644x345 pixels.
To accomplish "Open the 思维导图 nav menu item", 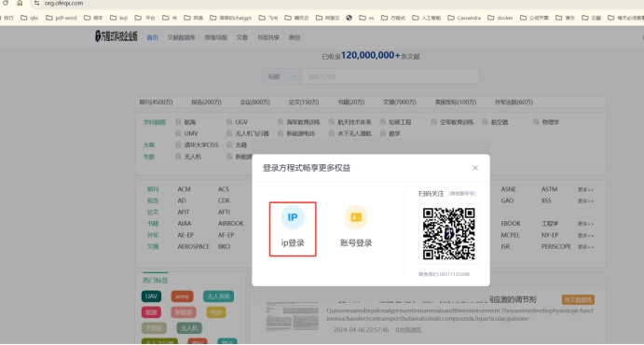I will point(216,37).
